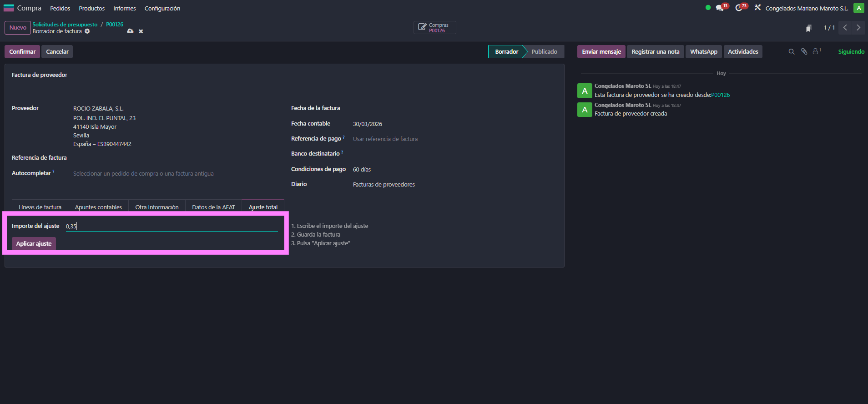
Task: Set status to Publicado in the status bar
Action: pos(544,52)
